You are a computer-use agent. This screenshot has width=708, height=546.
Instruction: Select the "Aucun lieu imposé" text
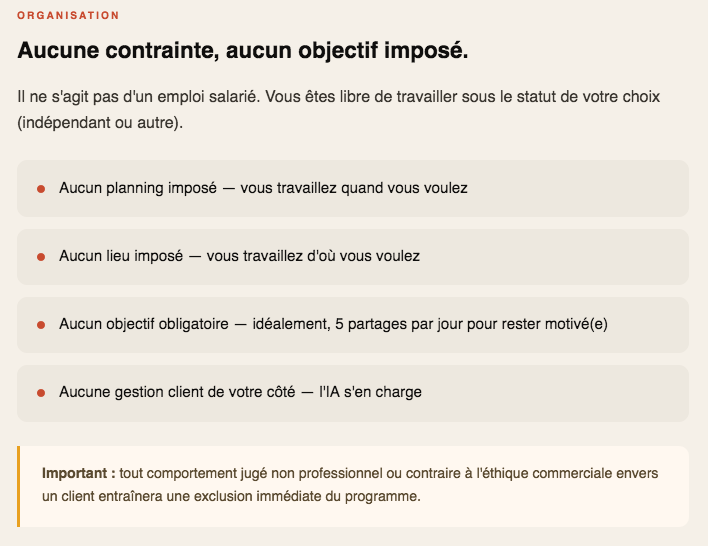pos(121,256)
